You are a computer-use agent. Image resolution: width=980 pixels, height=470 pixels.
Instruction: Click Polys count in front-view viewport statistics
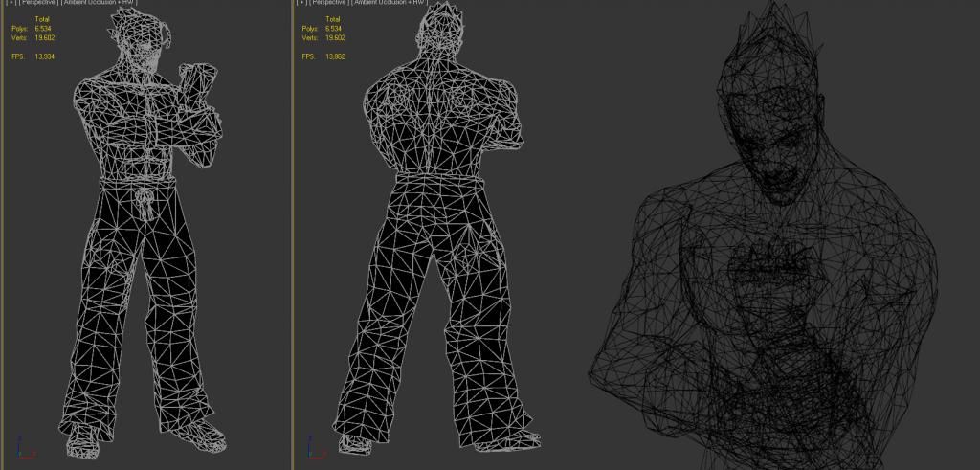[42, 29]
